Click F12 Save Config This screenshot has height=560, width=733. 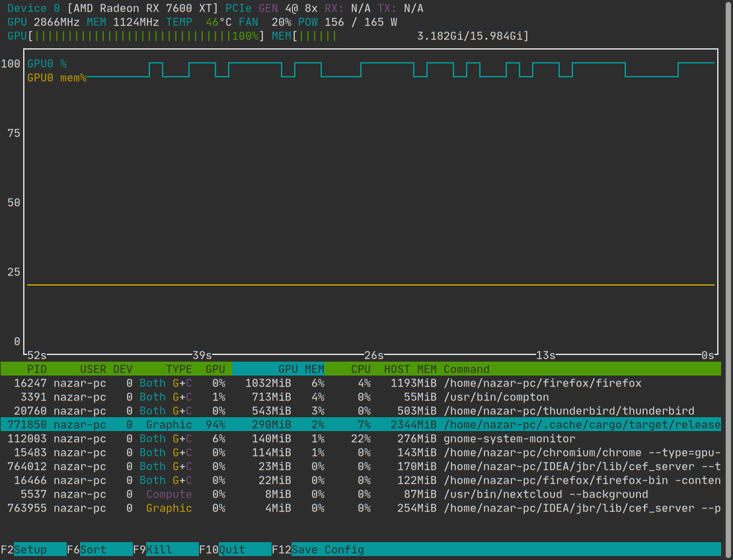327,549
